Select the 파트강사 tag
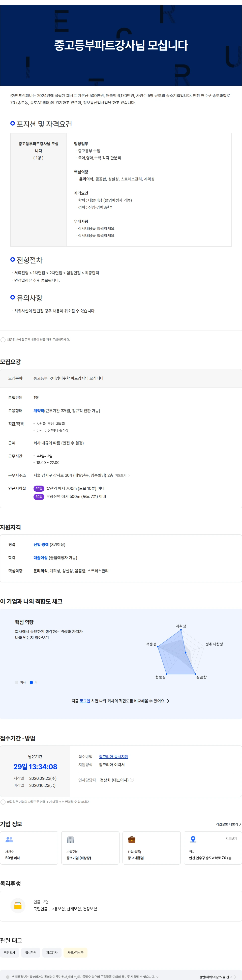 coord(52,953)
